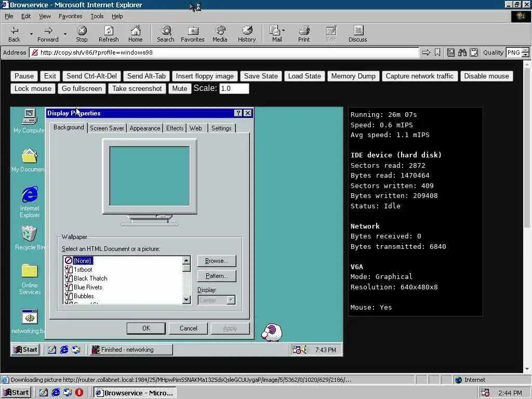
Task: Open the Quality PNG dropdown
Action: 525,52
